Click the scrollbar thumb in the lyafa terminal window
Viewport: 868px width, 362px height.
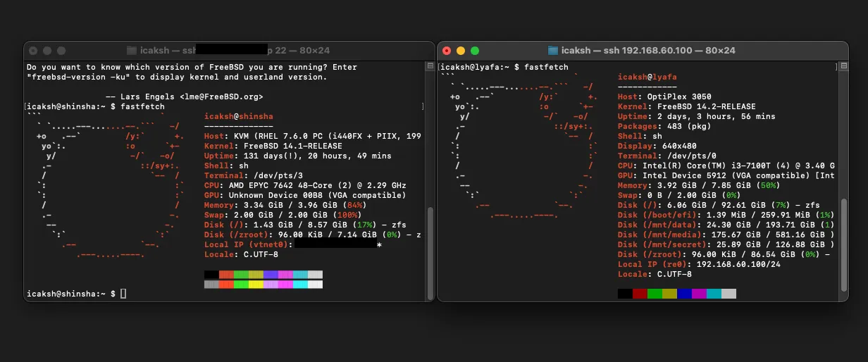pyautogui.click(x=844, y=245)
